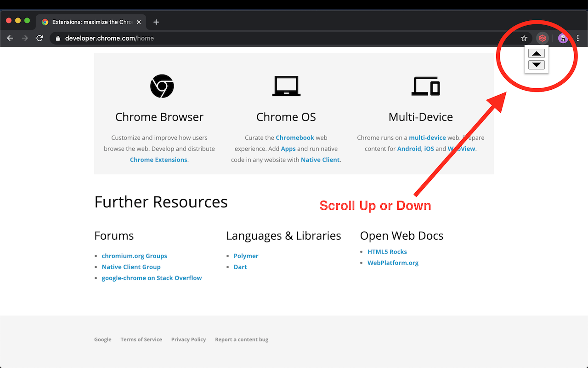Click the padlock site info icon
Viewport: 588px width, 368px height.
[57, 39]
